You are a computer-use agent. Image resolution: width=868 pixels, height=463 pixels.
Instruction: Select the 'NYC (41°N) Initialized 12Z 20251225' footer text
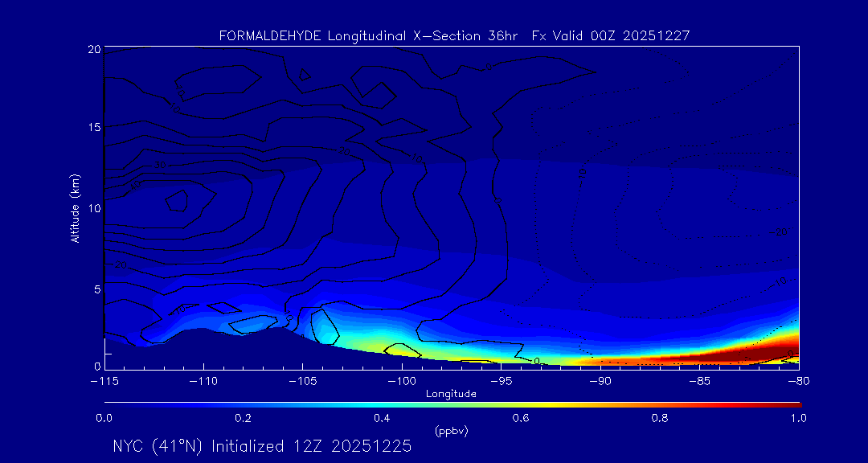[x=262, y=446]
